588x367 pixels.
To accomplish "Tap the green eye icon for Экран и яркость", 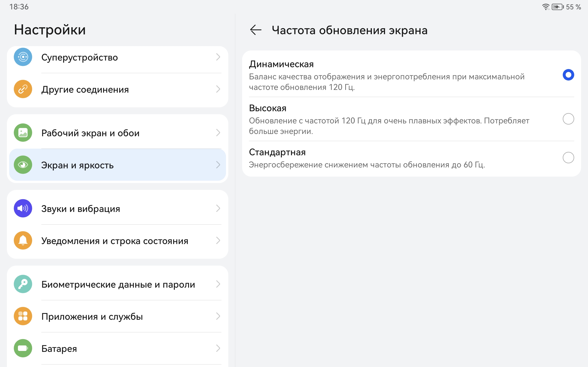I will [23, 165].
